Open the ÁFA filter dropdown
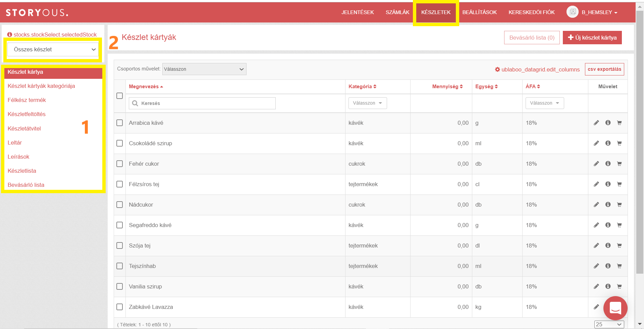 545,103
